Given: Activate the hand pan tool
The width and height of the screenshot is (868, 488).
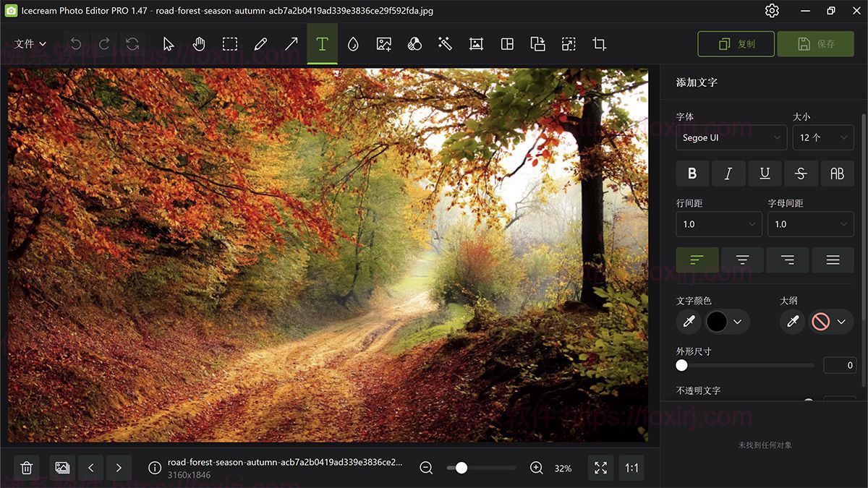Looking at the screenshot, I should 199,44.
